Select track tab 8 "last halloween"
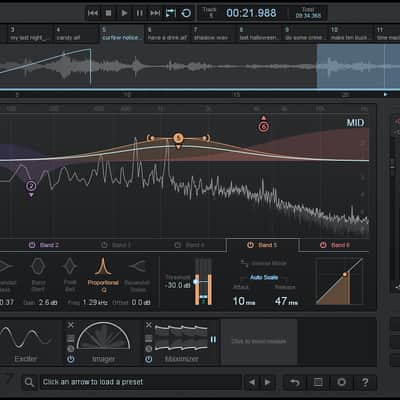Screen dimensions: 400x400 (x=259, y=34)
